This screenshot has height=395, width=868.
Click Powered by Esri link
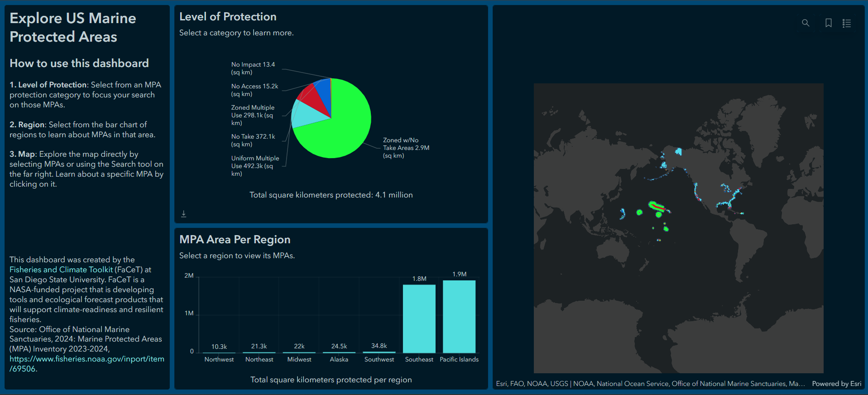tap(837, 384)
